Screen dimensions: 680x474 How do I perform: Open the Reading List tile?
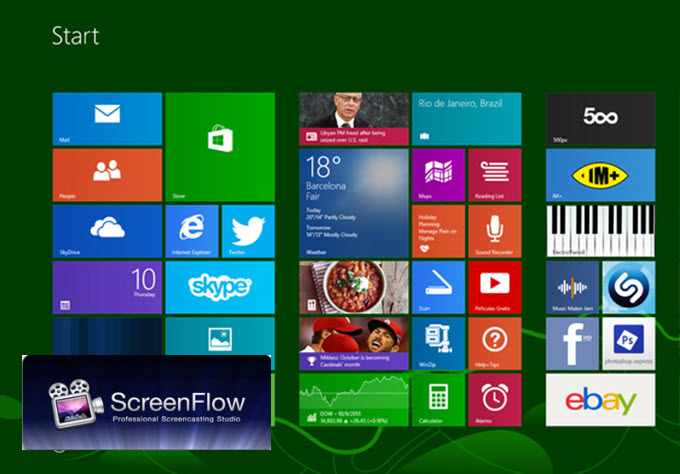(x=495, y=175)
